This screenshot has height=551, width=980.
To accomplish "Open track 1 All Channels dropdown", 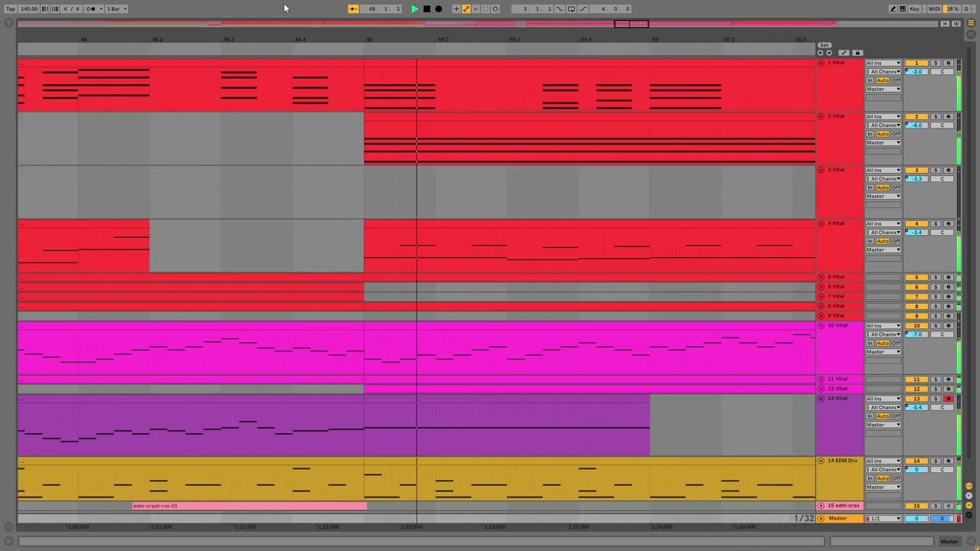I will pos(884,72).
